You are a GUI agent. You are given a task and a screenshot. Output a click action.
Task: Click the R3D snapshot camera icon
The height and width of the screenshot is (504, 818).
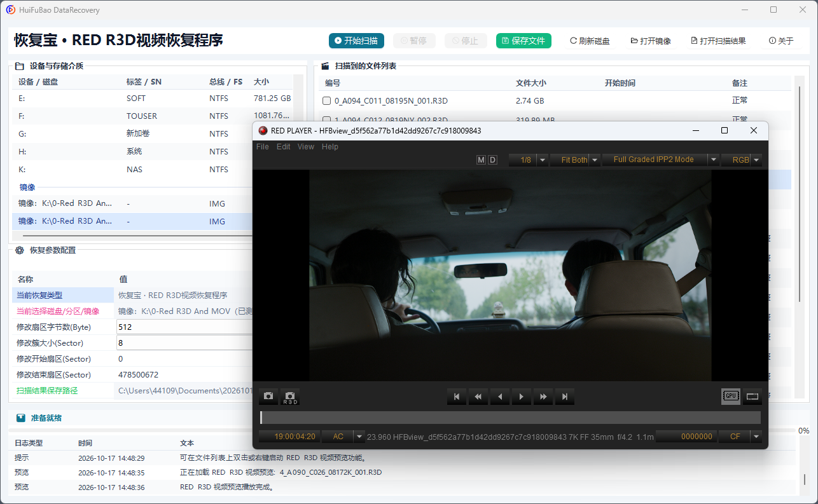pyautogui.click(x=290, y=396)
